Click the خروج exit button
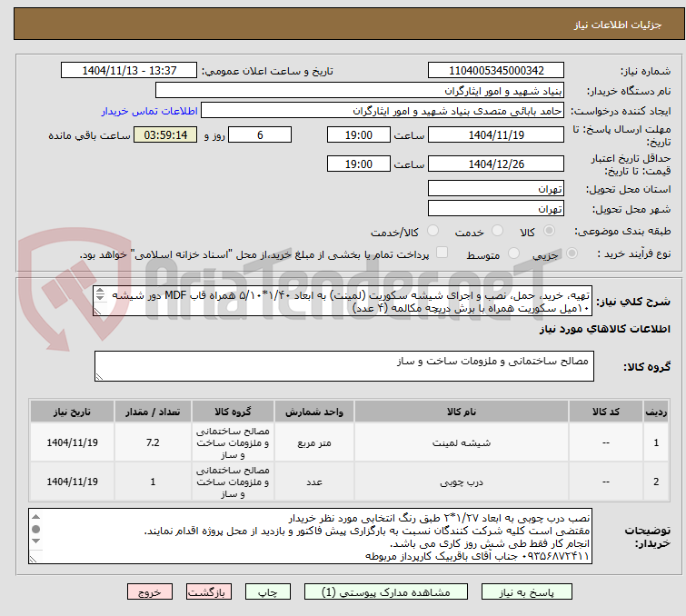 click(x=150, y=592)
